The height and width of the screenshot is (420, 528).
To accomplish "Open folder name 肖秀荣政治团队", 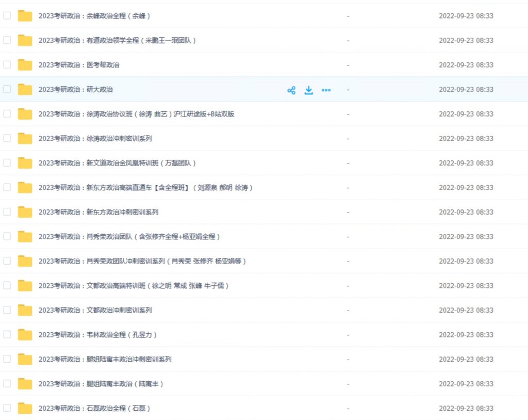I will point(129,237).
